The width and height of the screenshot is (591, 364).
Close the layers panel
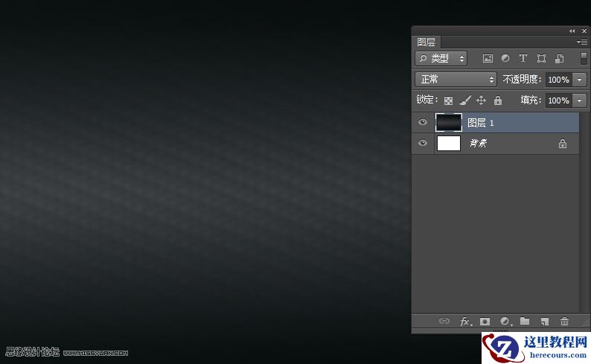[x=584, y=31]
